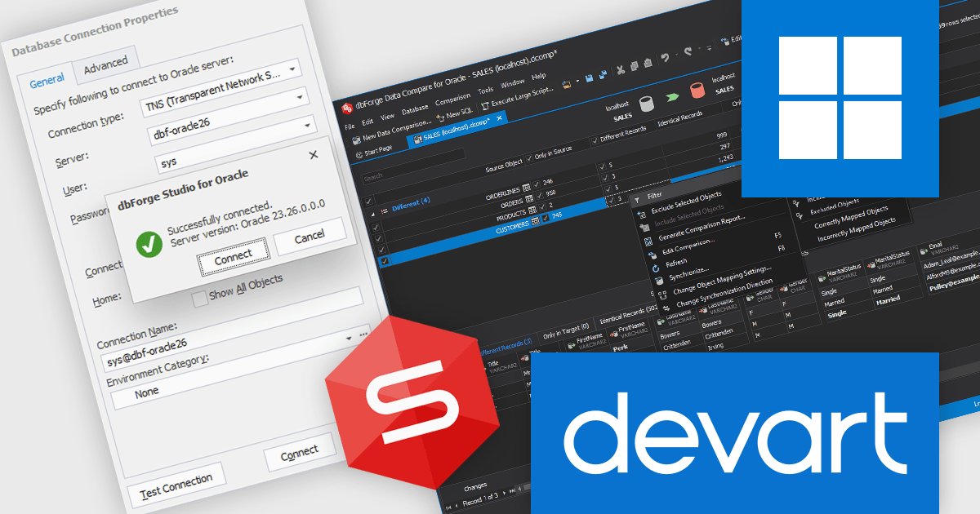Screen dimensions: 980x514
Task: Click the scissors Cut icon in toolbar
Action: tap(621, 70)
